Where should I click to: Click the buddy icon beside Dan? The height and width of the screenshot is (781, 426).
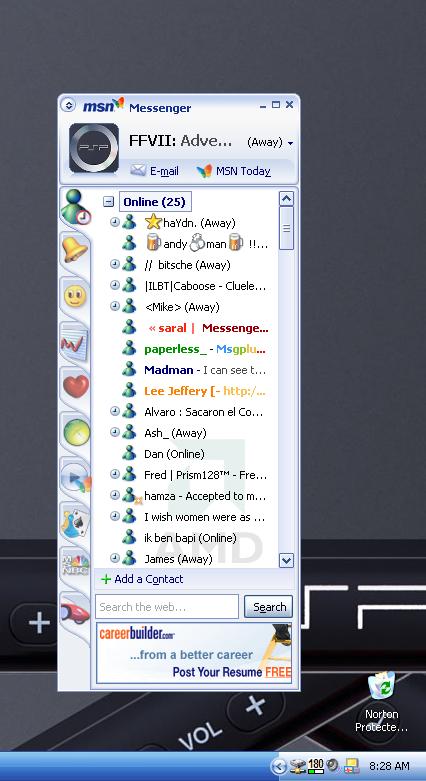click(129, 453)
